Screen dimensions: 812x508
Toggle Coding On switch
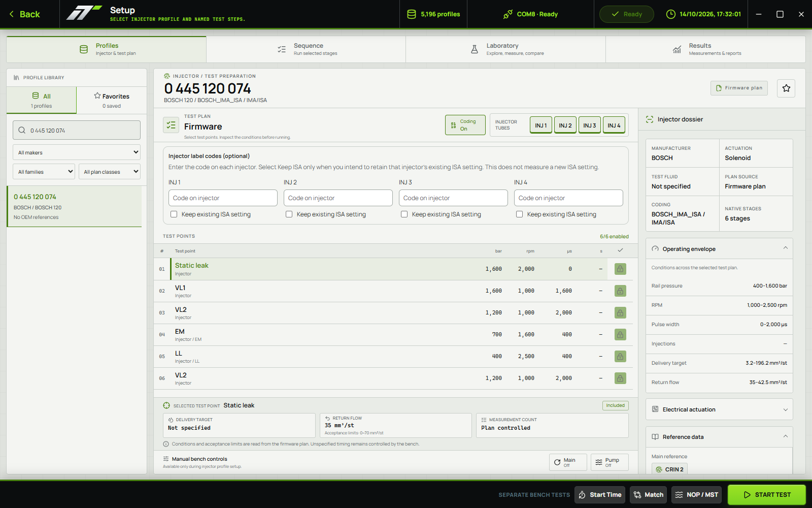(x=465, y=125)
